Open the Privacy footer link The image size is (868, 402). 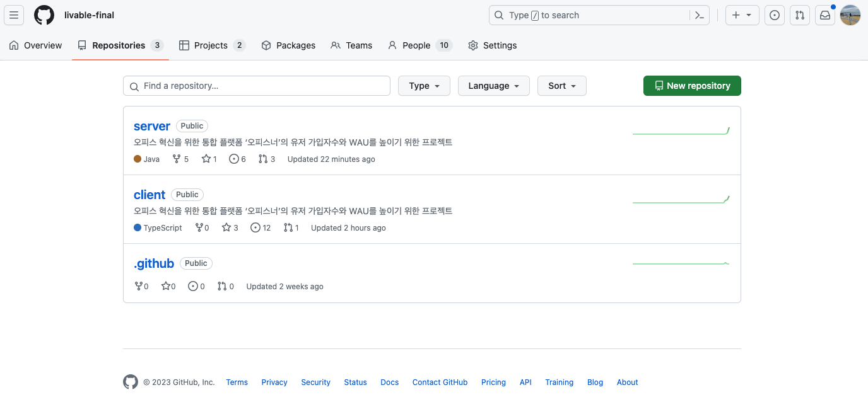(274, 382)
